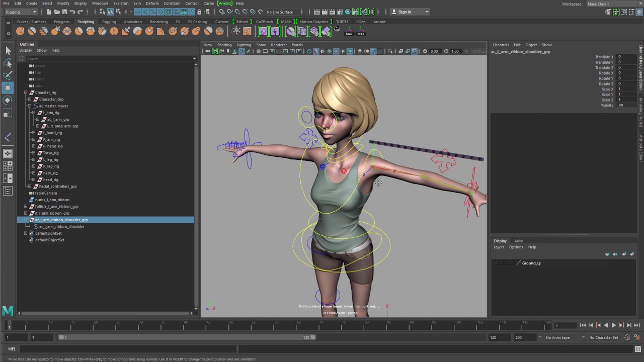Toggle select by hierarchy mode
Viewport: 644px width, 362px height.
tap(103, 12)
